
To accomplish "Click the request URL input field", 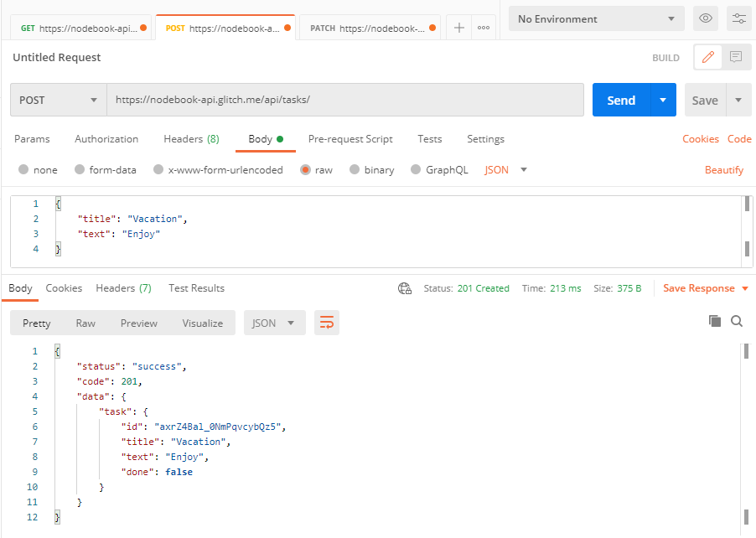I will coord(344,100).
